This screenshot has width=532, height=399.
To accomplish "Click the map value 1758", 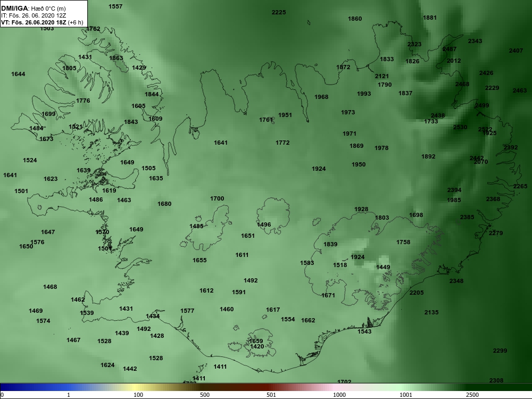I will [403, 242].
